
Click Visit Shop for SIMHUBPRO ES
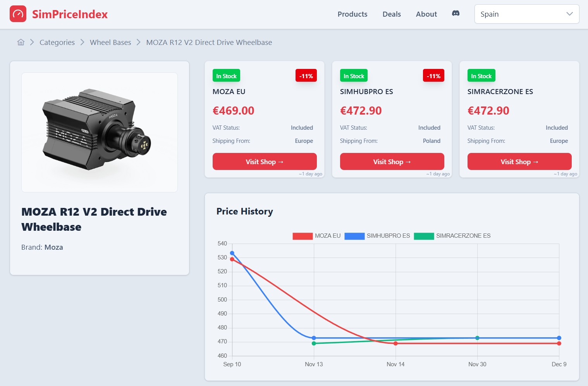392,161
